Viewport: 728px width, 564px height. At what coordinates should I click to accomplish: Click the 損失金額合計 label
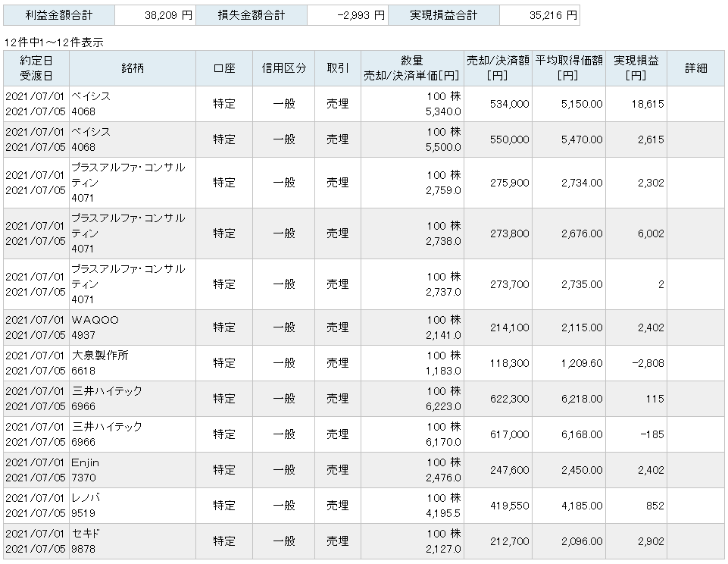(252, 15)
